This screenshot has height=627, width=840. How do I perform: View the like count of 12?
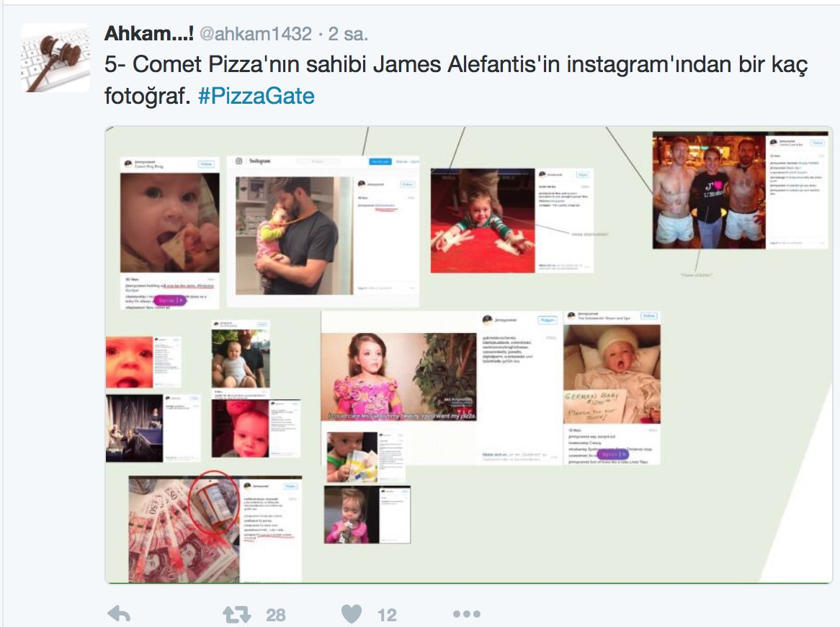[387, 615]
